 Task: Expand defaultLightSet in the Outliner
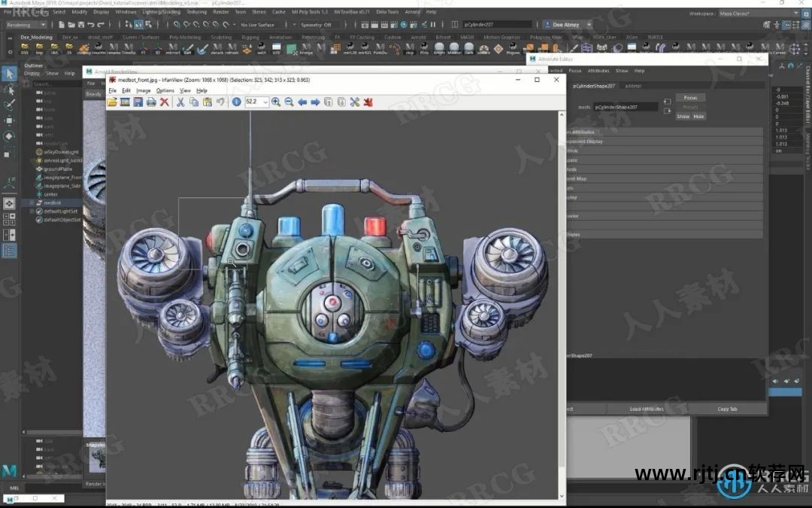tap(32, 211)
